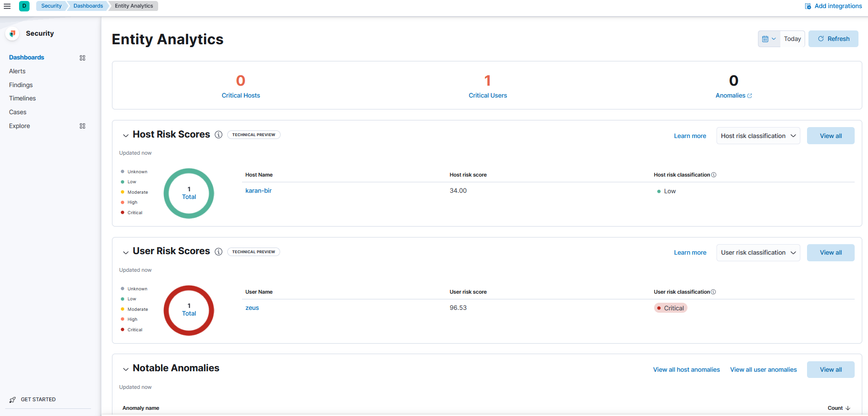Open Critical Hosts link
The width and height of the screenshot is (868, 416).
[241, 96]
